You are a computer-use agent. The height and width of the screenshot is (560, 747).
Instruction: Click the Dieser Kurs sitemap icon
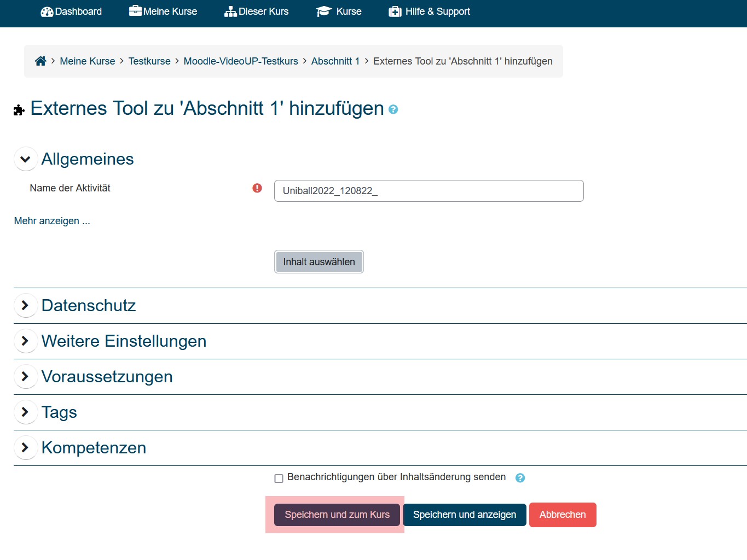230,11
